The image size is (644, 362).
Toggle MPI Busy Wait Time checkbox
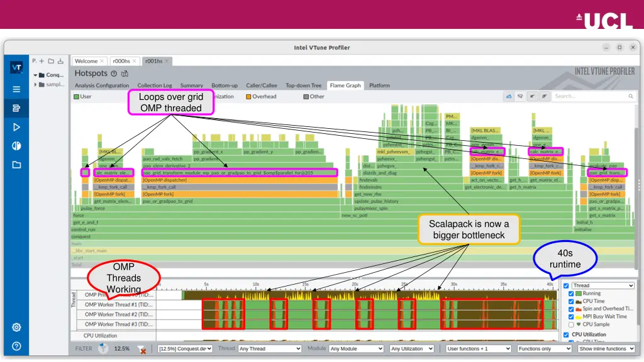(x=571, y=317)
